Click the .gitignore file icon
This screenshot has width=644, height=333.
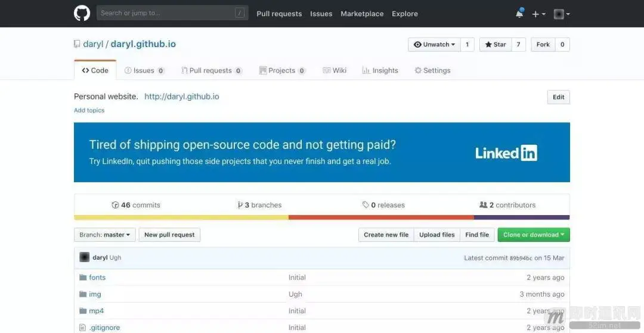[x=82, y=328]
